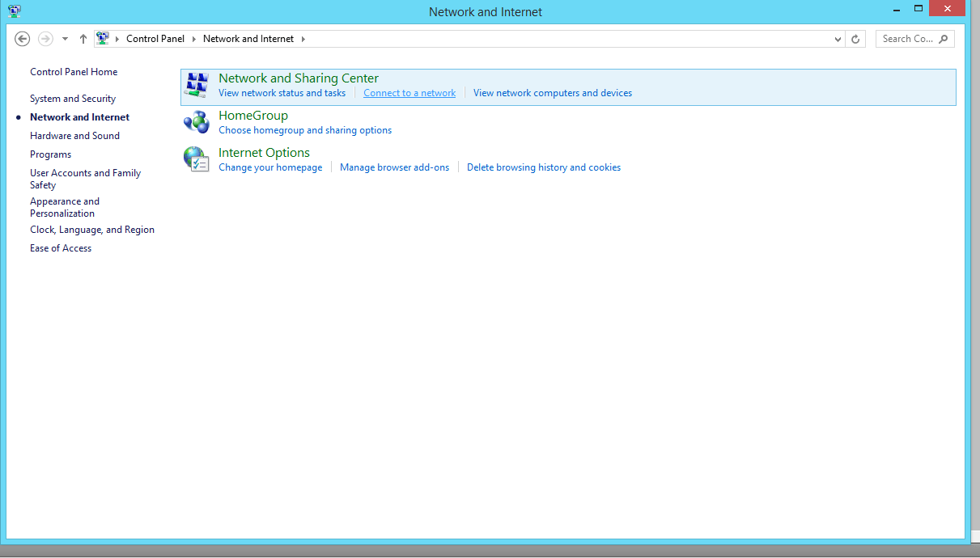Click Delete browsing history and cookies

[544, 167]
